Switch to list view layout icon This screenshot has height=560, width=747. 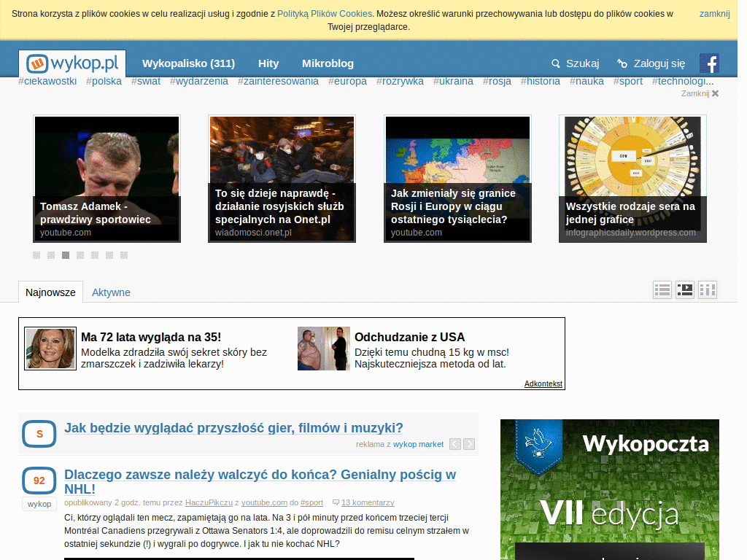point(662,289)
